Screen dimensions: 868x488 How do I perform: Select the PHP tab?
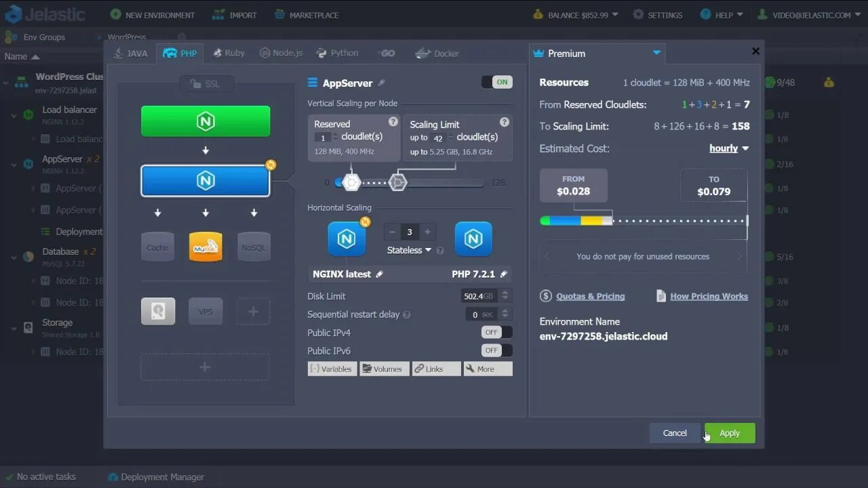(180, 53)
